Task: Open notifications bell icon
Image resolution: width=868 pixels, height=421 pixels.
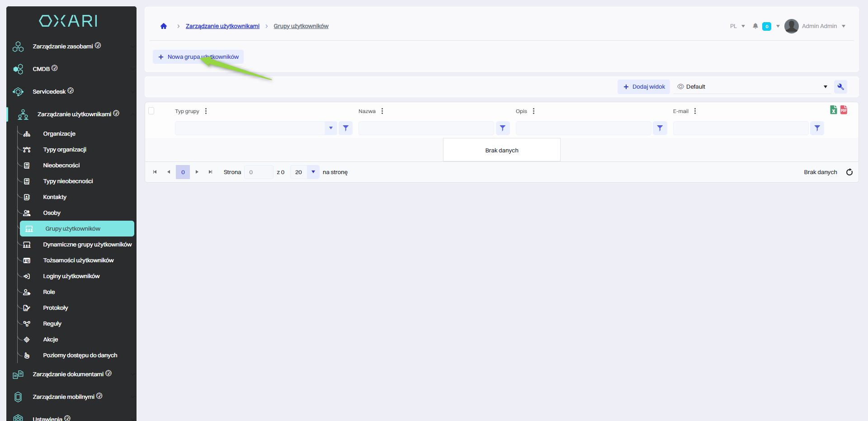Action: point(755,26)
